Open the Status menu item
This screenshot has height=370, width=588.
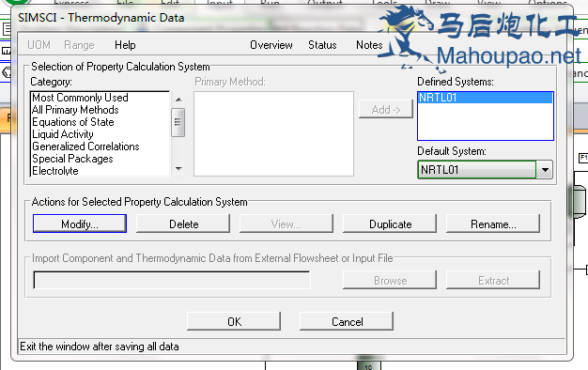click(x=322, y=45)
